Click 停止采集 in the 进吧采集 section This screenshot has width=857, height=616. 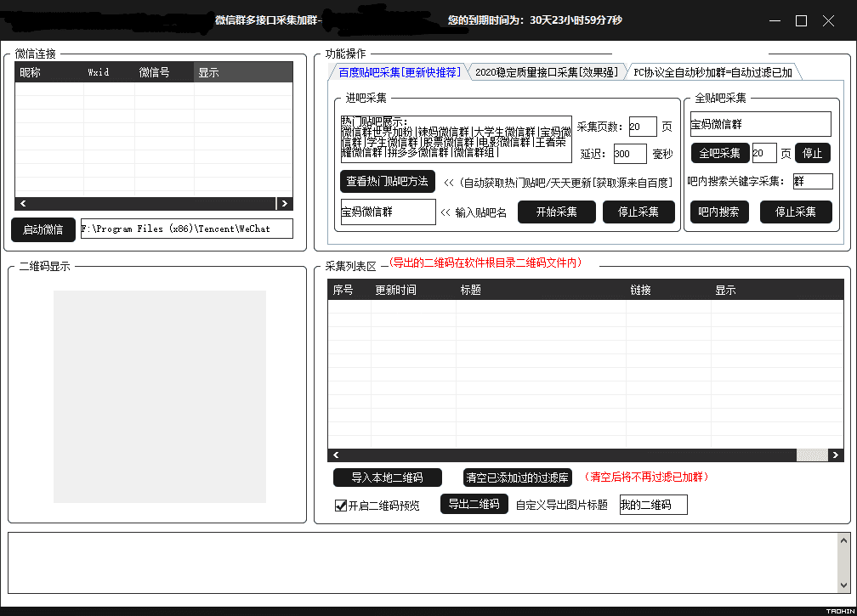point(638,212)
